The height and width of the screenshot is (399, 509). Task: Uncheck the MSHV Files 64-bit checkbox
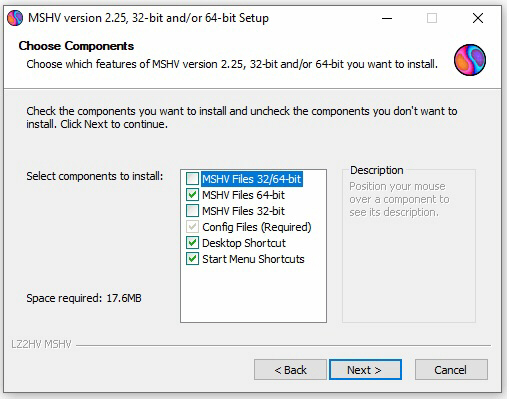[192, 195]
